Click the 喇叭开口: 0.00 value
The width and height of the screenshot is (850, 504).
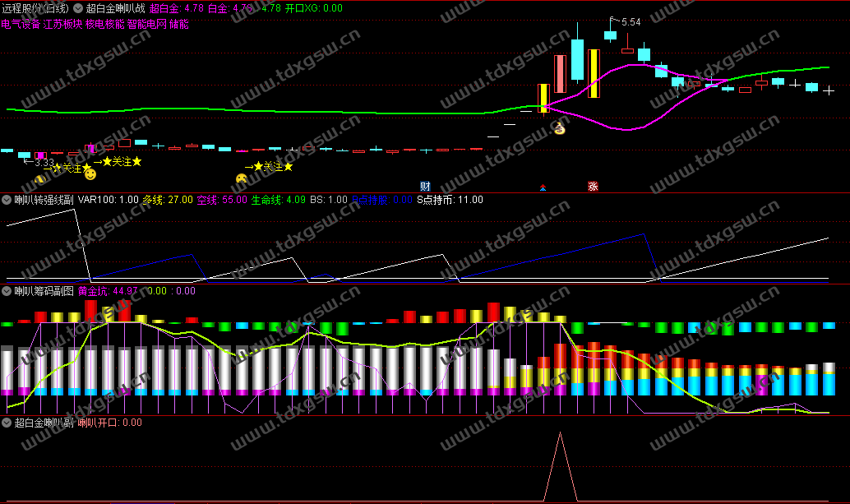tap(110, 422)
